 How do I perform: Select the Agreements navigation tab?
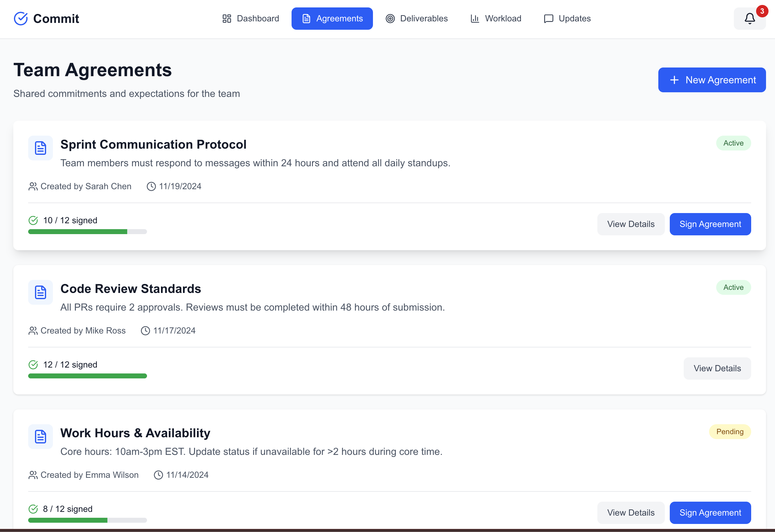tap(332, 18)
